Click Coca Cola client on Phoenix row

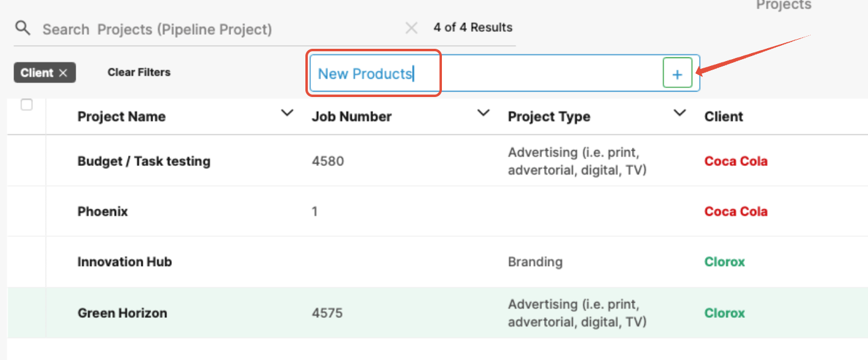pos(736,212)
